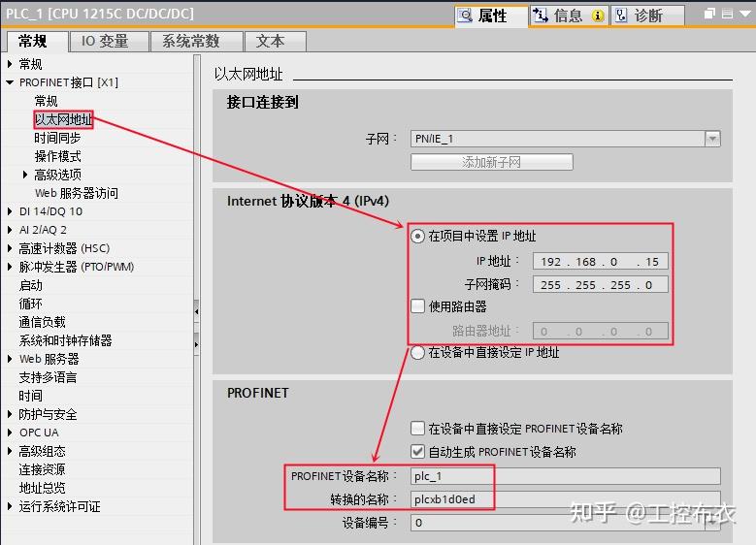Viewport: 756px width, 545px height.
Task: Click the 路由器地址 field
Action: click(x=601, y=332)
